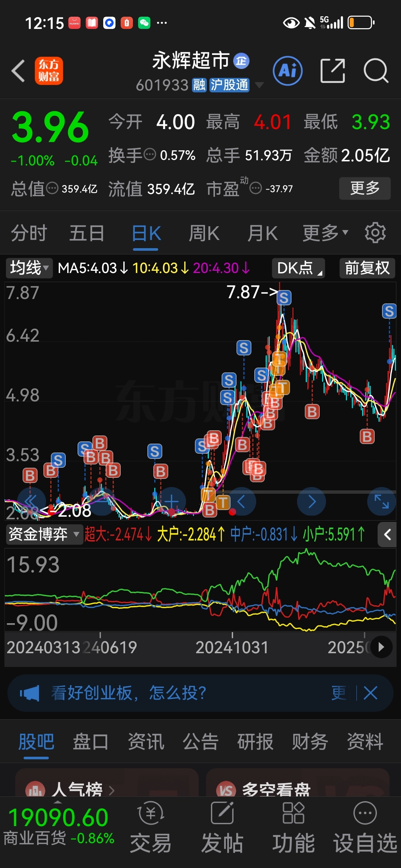Expand chart to fullscreen icon
The image size is (401, 868).
[x=381, y=502]
